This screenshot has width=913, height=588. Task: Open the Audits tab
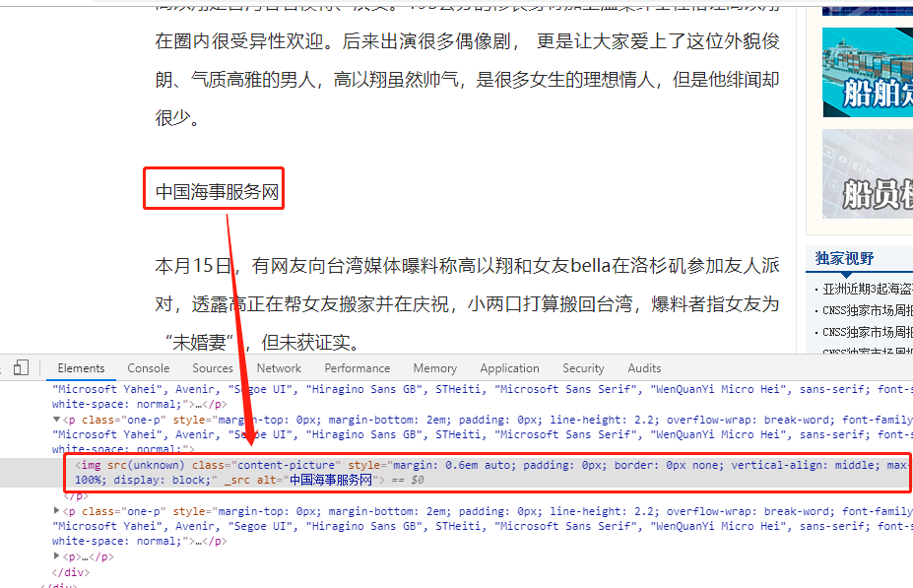644,368
